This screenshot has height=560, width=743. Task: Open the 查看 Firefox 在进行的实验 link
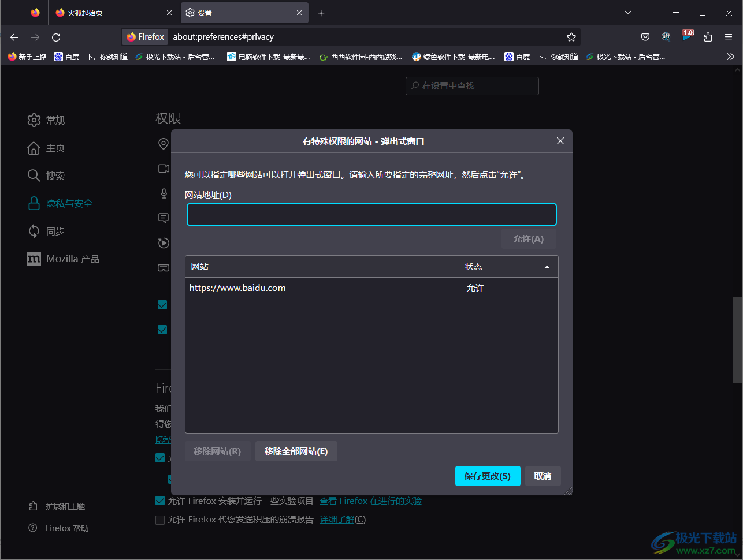tap(370, 501)
